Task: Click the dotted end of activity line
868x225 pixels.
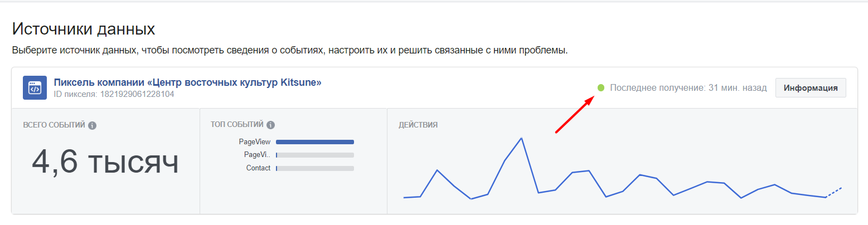Action: click(833, 192)
